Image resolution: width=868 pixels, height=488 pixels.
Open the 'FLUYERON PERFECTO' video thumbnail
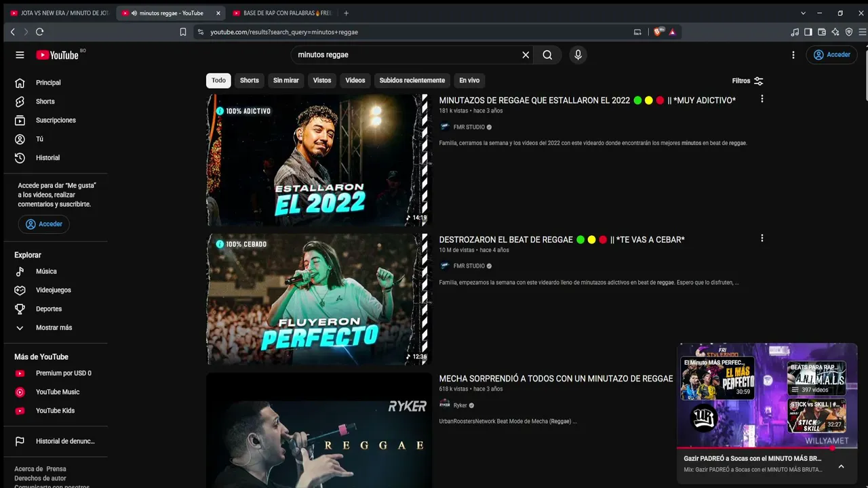[319, 300]
